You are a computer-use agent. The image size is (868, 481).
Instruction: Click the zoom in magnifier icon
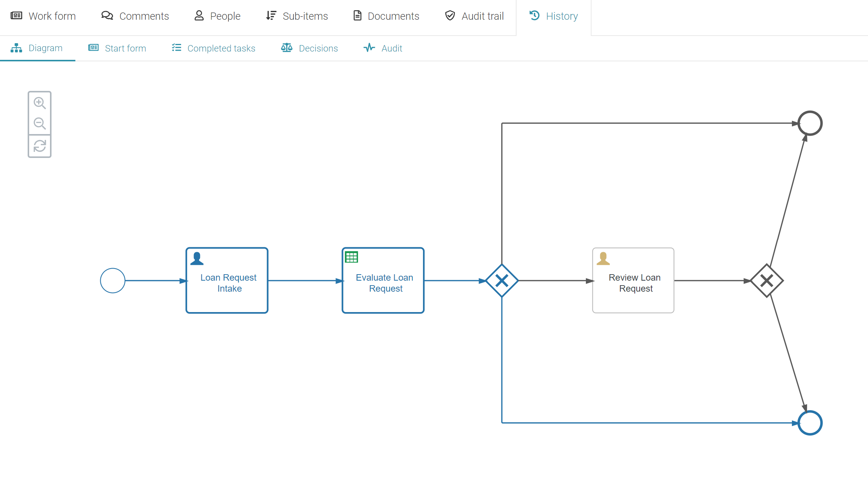(x=39, y=103)
